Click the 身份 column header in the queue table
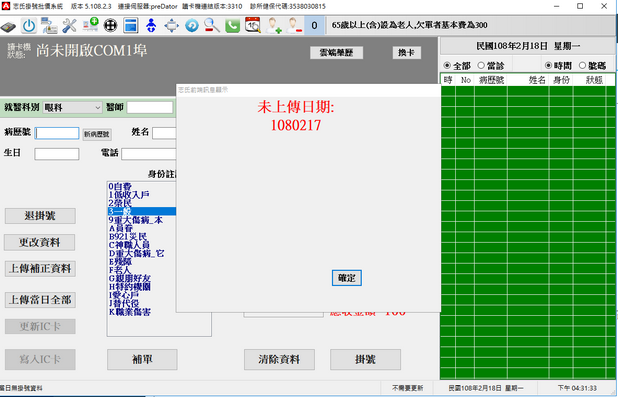 tap(561, 80)
